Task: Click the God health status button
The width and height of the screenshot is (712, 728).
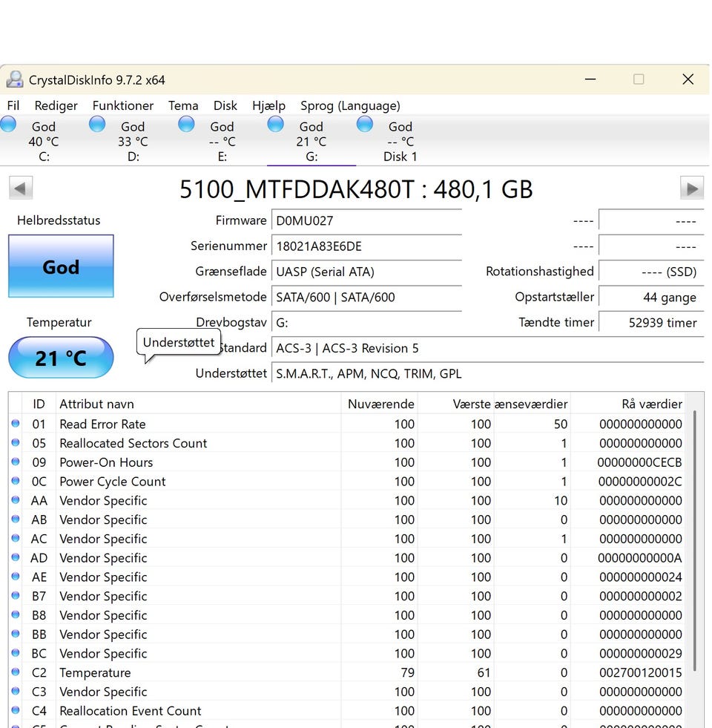Action: pos(61,266)
